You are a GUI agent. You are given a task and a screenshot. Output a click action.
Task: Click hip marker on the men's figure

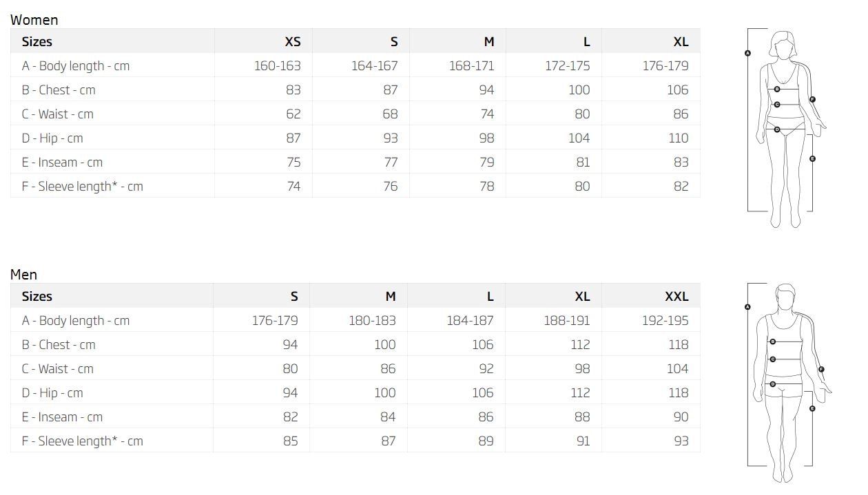[x=773, y=383]
